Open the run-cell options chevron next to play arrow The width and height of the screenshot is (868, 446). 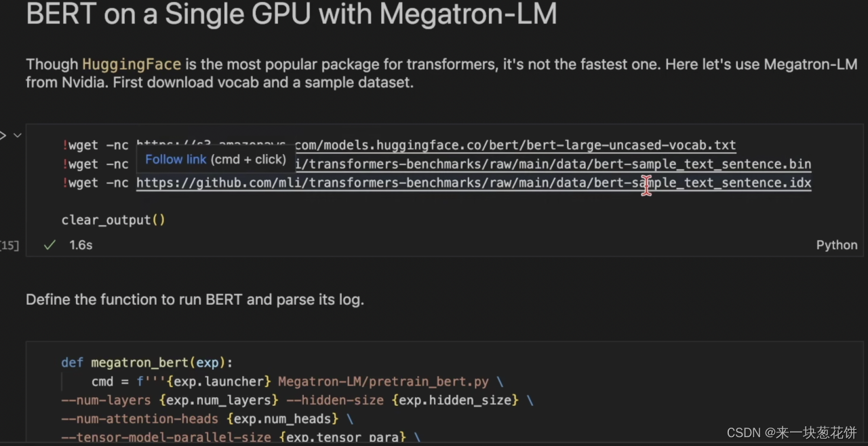pos(18,135)
